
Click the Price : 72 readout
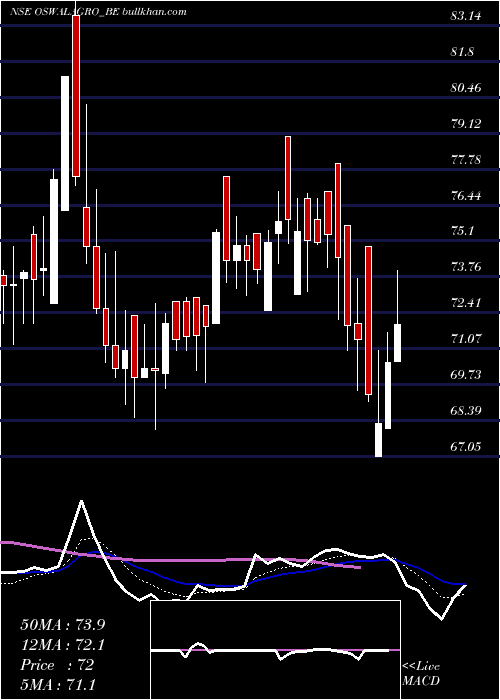57,665
